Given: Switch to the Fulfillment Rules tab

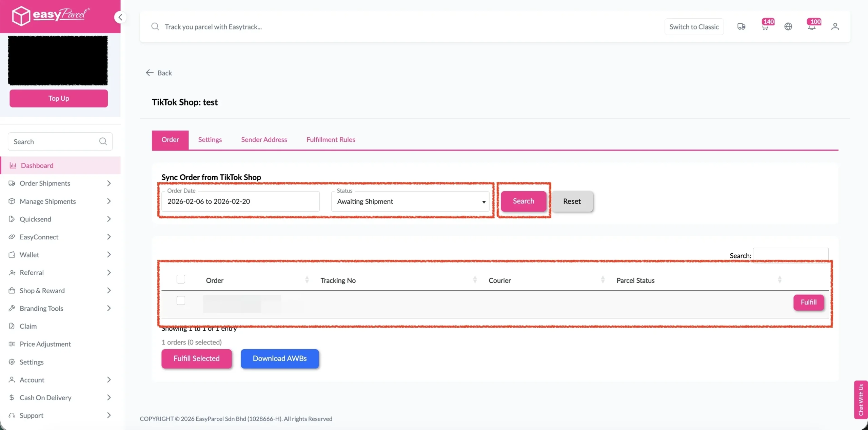Looking at the screenshot, I should 331,140.
